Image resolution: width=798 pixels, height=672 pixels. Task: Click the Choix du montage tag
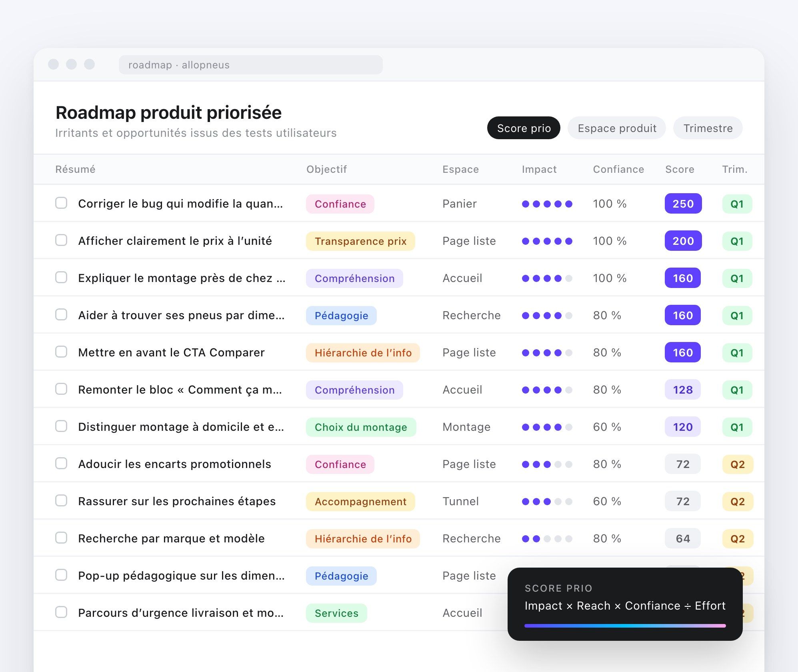361,427
